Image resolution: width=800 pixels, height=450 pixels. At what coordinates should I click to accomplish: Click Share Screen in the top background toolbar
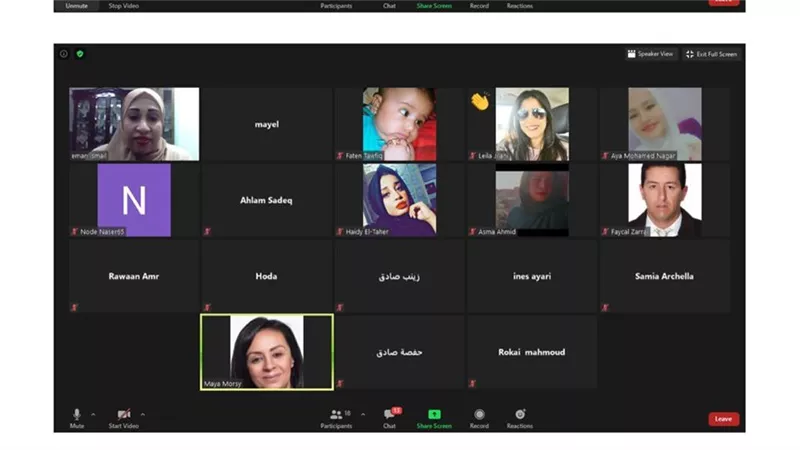pyautogui.click(x=434, y=6)
